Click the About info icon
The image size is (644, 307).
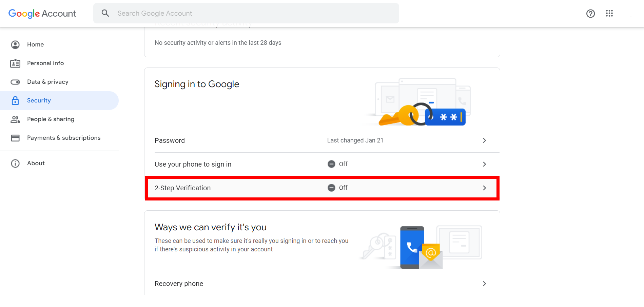coord(15,164)
